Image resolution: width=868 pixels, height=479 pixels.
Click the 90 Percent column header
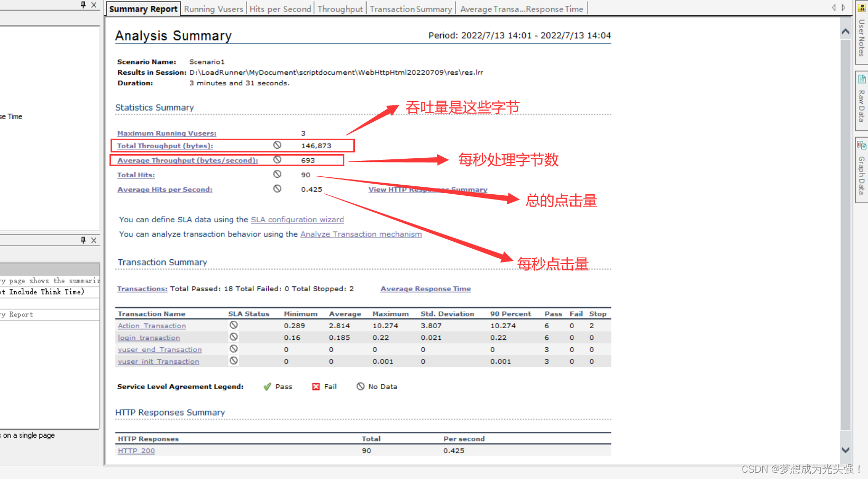[510, 314]
